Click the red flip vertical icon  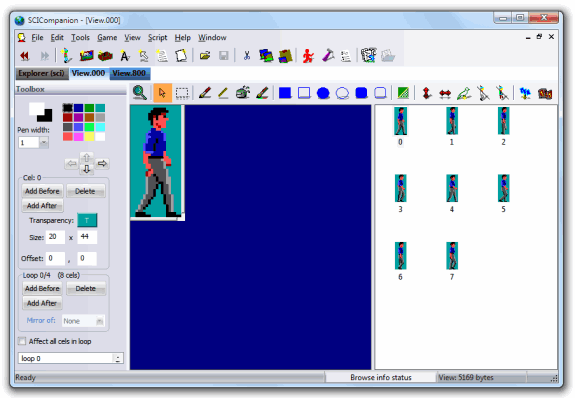pyautogui.click(x=426, y=93)
